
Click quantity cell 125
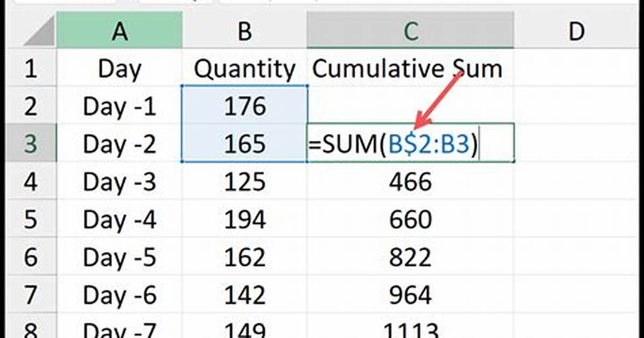point(244,181)
